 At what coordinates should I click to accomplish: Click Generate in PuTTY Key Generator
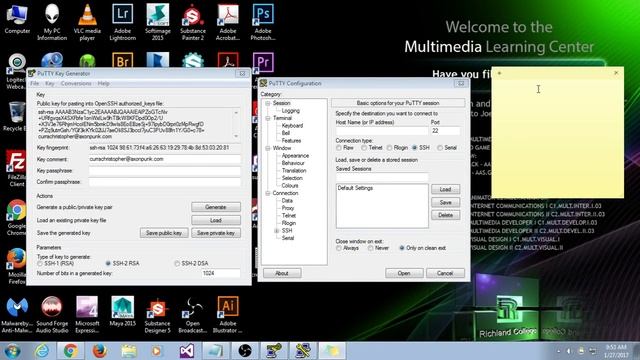(x=216, y=207)
